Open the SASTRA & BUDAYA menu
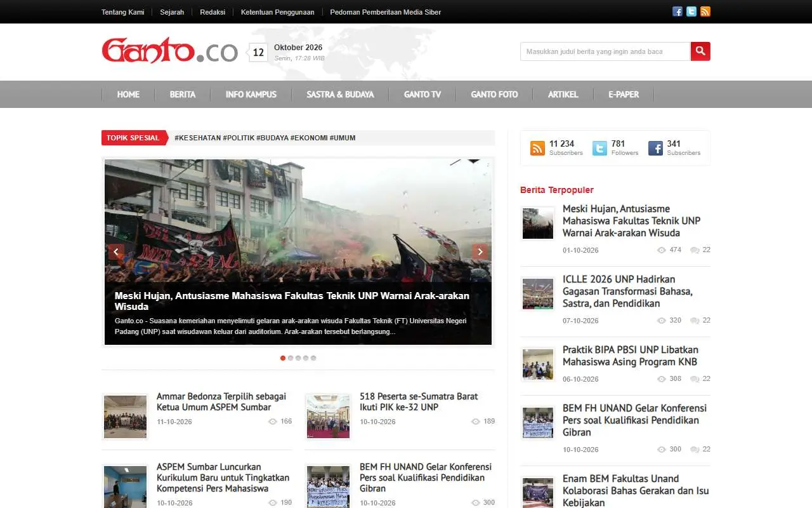 coord(340,94)
